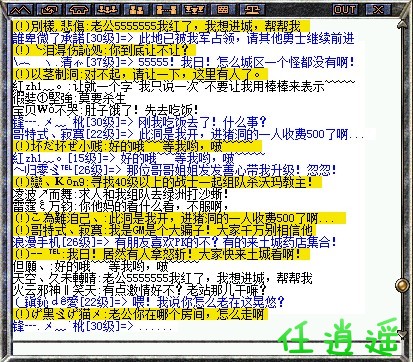Click the balance scale icon

point(252,9)
